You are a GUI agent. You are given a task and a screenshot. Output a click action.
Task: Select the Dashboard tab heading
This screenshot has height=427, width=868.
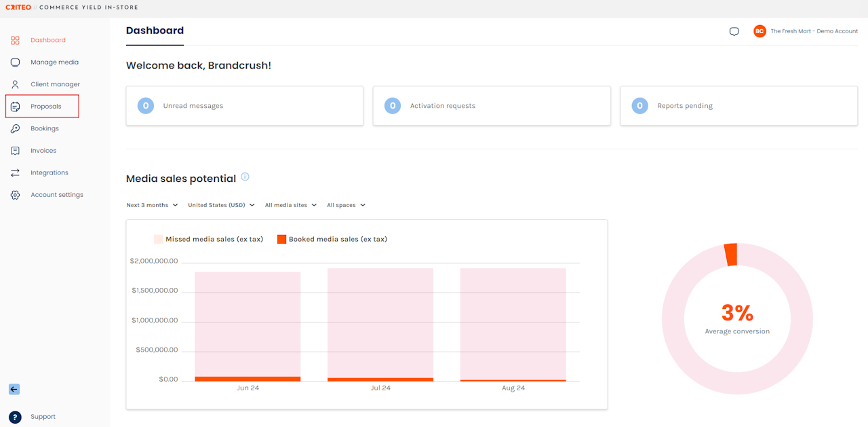tap(155, 31)
